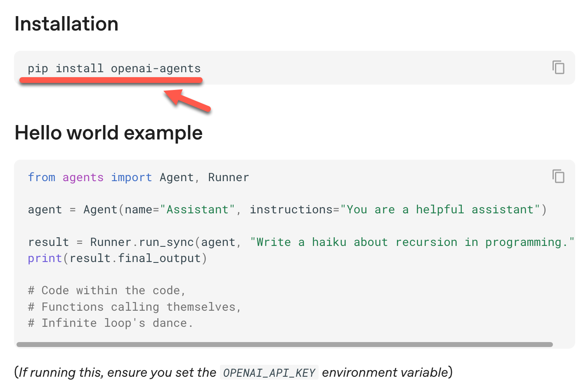Click the comment 'Infinite loop's dance.'

(x=110, y=323)
